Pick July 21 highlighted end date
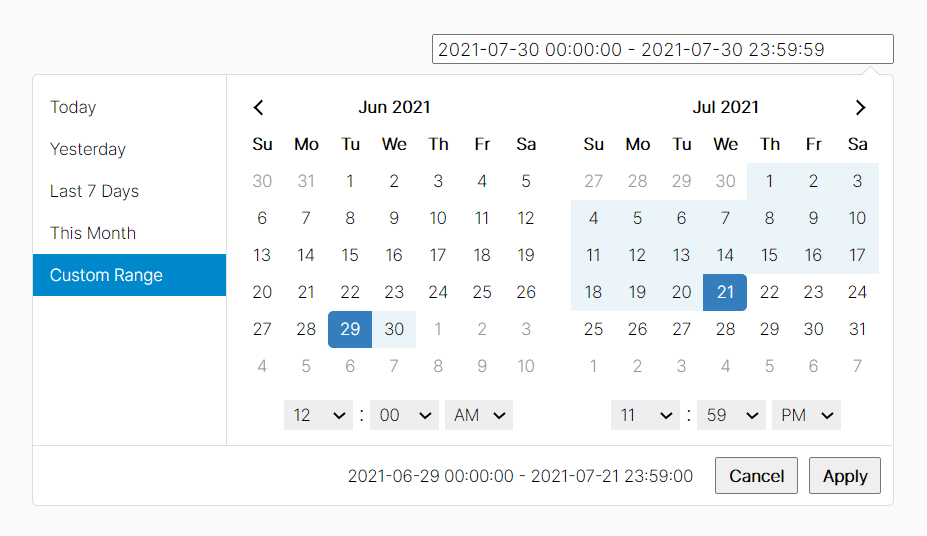Viewport: 927px width, 536px height. (x=725, y=292)
